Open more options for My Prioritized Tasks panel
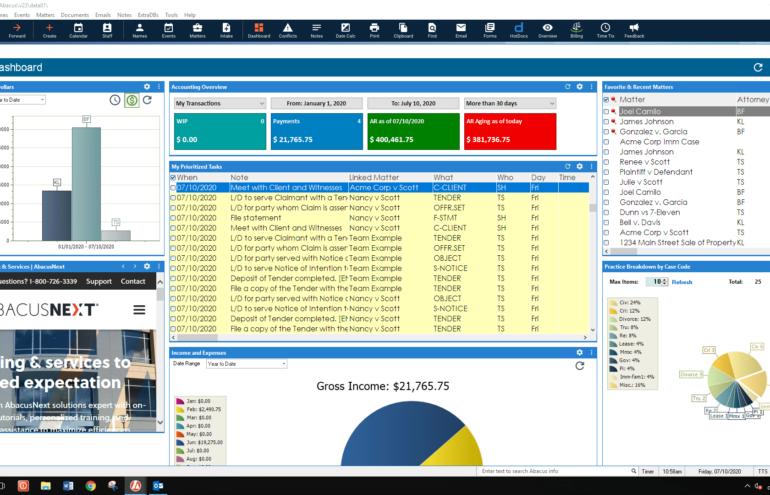The height and width of the screenshot is (495, 770). point(591,166)
